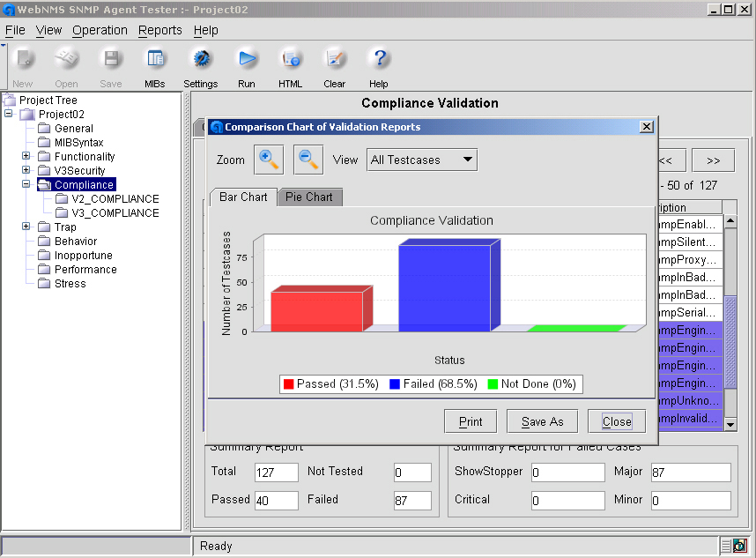756x558 pixels.
Task: Click the Close button in chart dialog
Action: (617, 421)
